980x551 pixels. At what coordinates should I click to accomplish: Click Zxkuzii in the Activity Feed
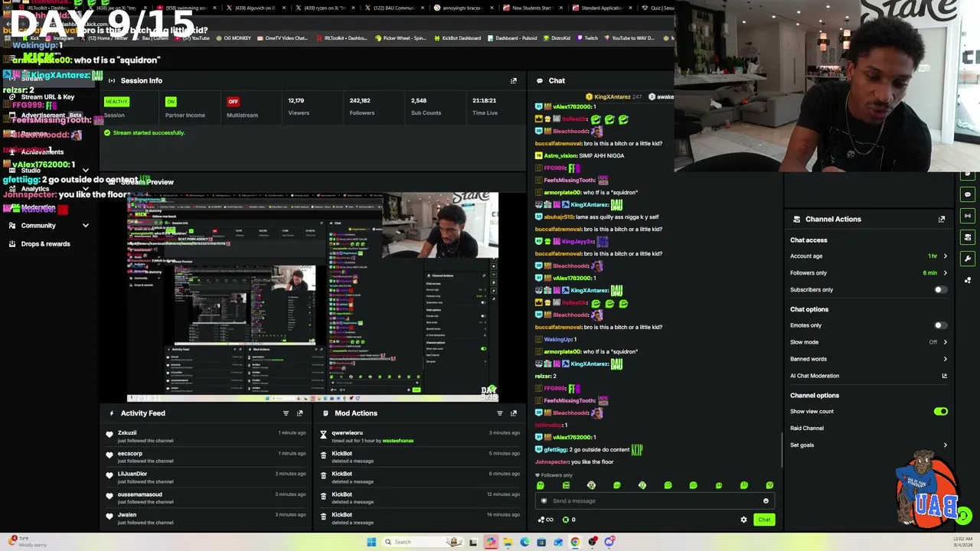coord(127,433)
